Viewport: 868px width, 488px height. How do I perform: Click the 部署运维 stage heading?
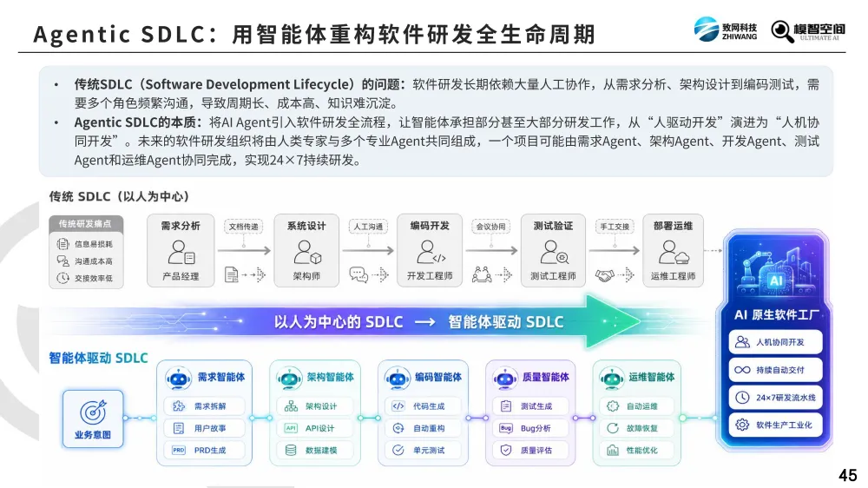(674, 226)
